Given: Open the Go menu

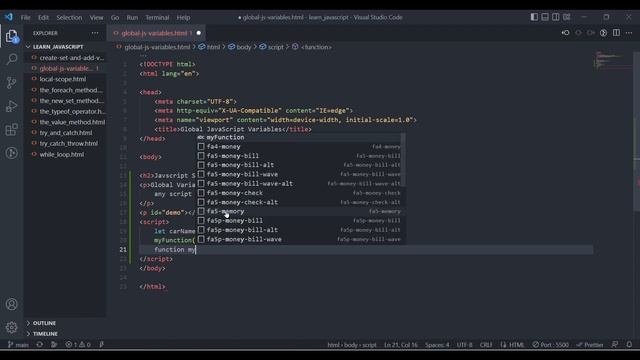Looking at the screenshot, I should point(115,17).
